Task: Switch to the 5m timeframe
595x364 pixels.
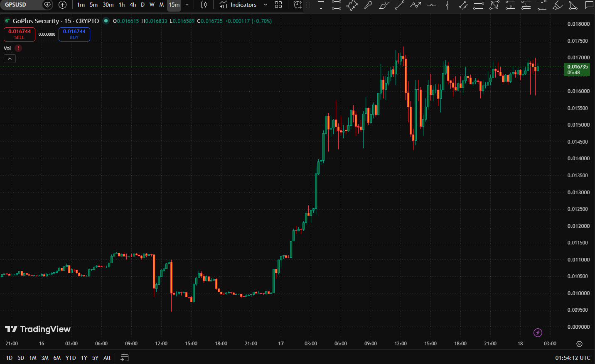Action: 94,5
